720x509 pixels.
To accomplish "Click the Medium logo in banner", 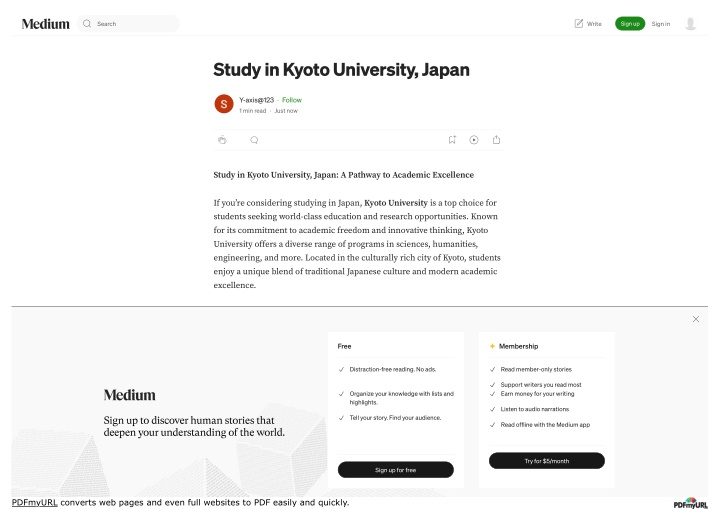I will point(129,395).
